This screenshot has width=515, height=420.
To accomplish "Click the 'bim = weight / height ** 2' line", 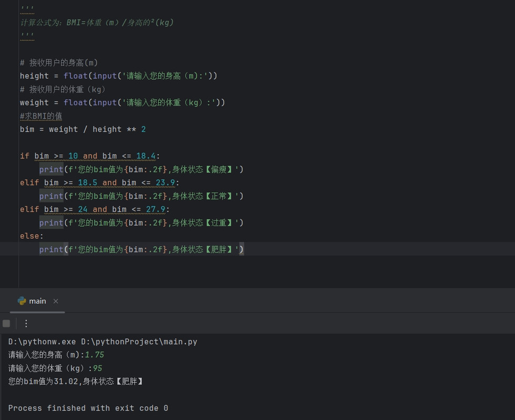I will click(83, 129).
